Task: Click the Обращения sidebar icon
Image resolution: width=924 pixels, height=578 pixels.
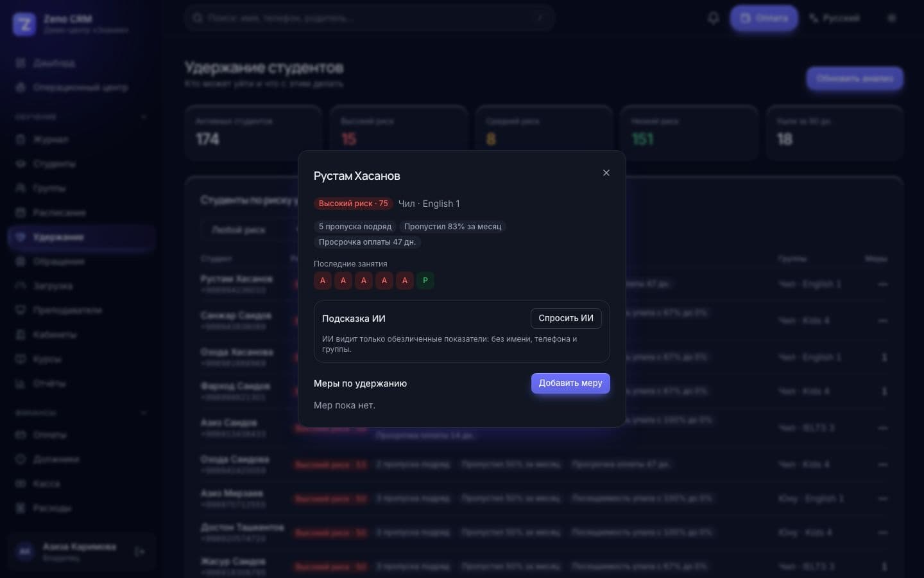Action: [21, 261]
